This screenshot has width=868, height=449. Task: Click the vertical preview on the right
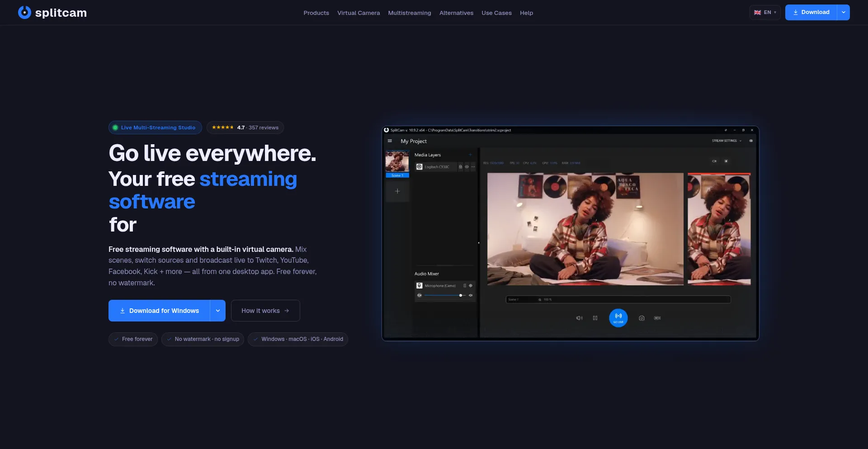(x=719, y=229)
